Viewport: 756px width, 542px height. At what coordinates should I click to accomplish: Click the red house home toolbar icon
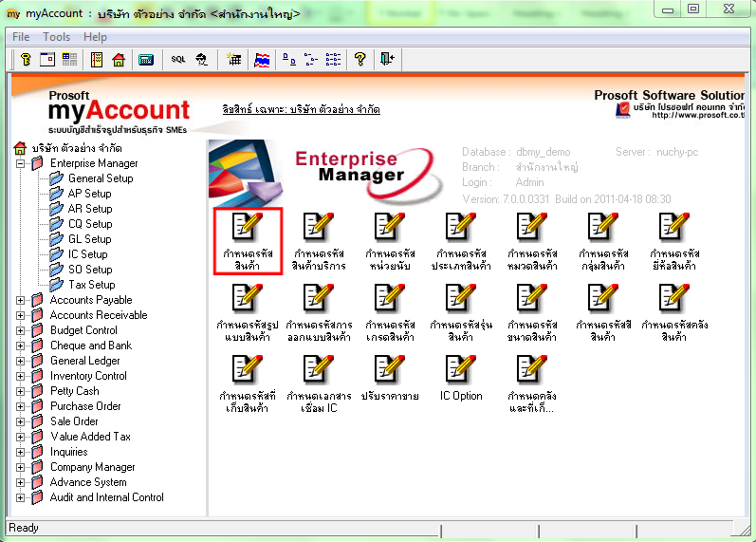tap(119, 59)
